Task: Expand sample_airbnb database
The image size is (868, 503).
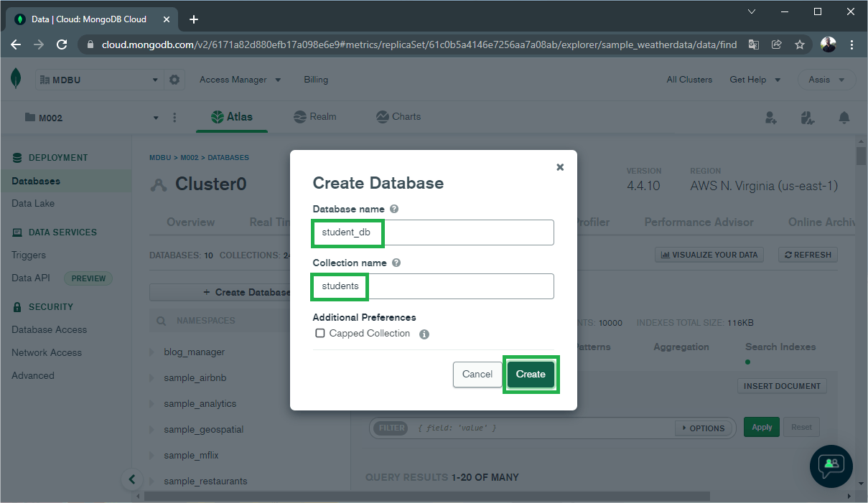Action: pos(151,377)
